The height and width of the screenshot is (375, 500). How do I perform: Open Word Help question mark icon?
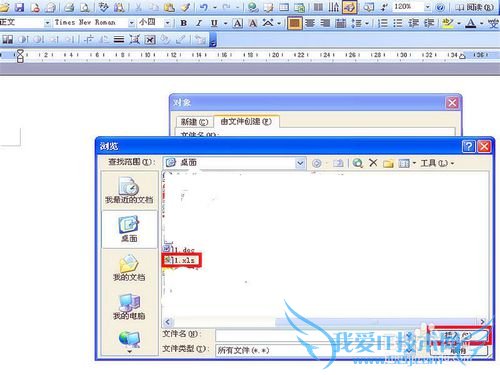coord(440,7)
